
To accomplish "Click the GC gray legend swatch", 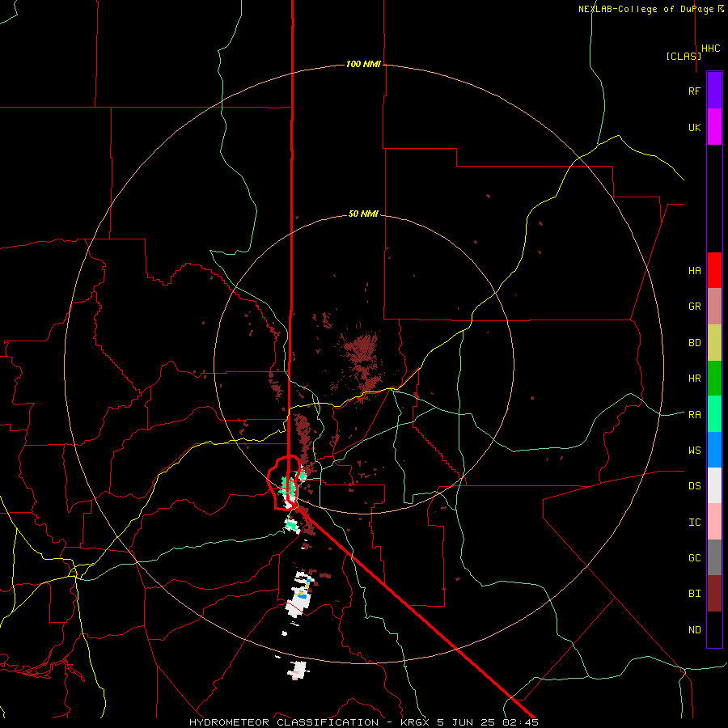I will point(714,557).
